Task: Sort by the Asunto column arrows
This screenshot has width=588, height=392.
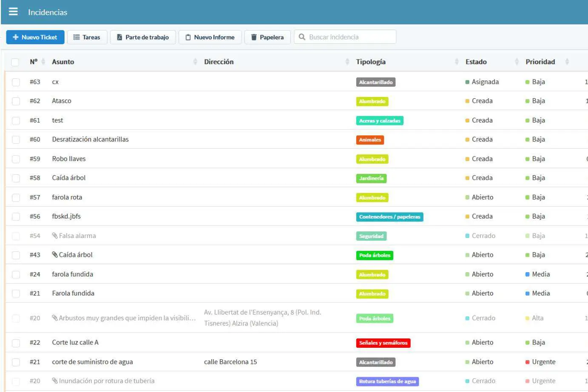Action: pos(195,62)
